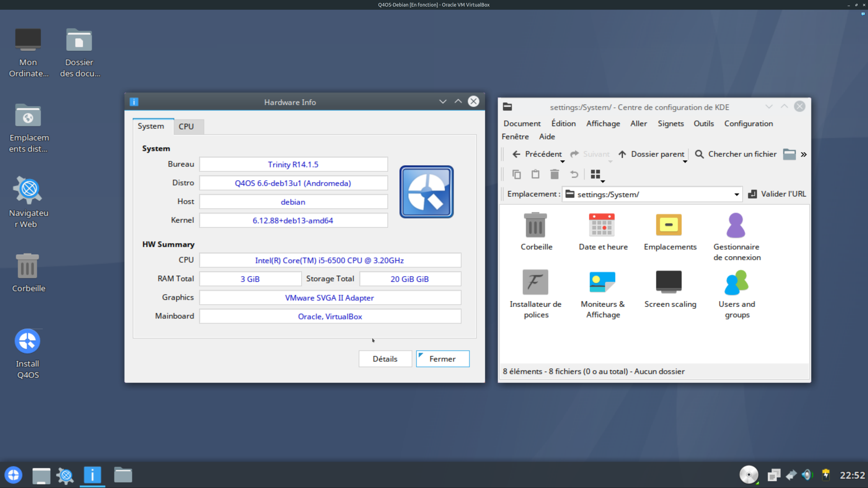Select Hardware Info taskbar entry
Viewport: 868px width, 488px height.
click(92, 475)
